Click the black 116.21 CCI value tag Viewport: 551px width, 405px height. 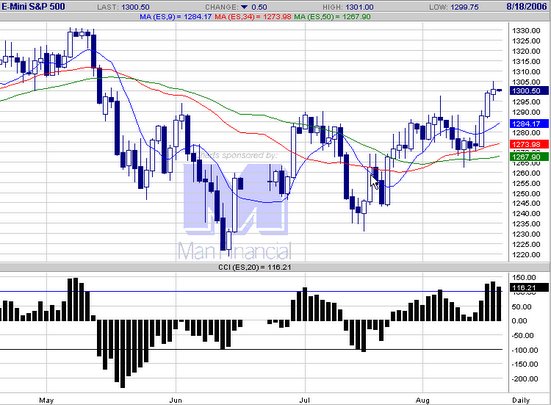coord(529,288)
